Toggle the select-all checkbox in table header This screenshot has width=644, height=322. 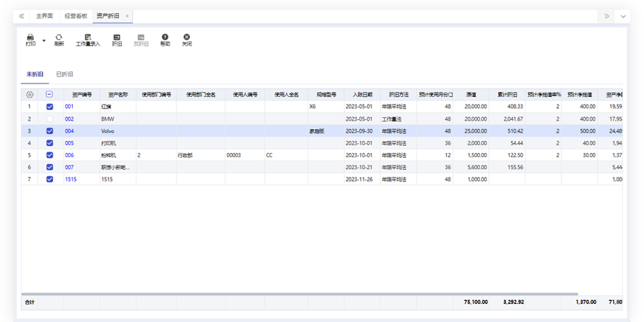pyautogui.click(x=49, y=95)
